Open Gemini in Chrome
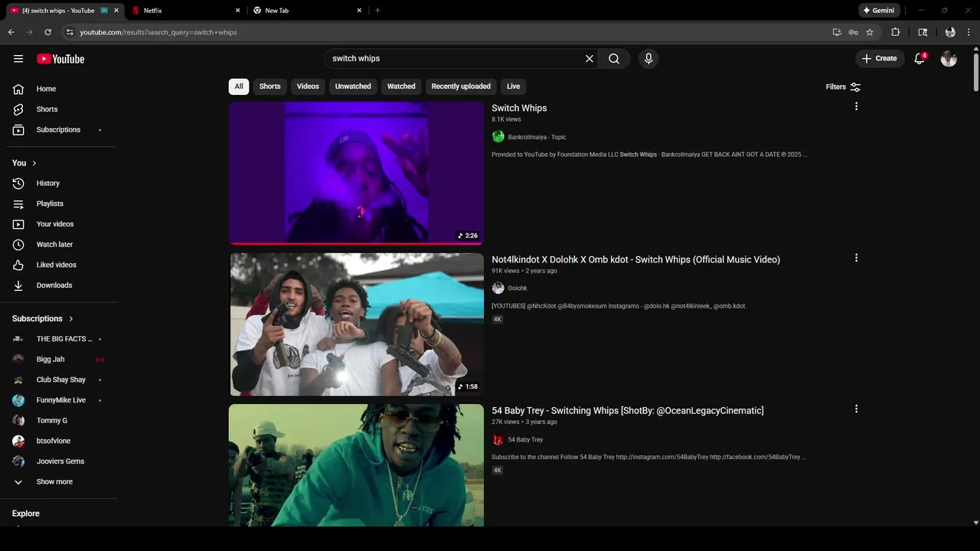 coord(879,11)
